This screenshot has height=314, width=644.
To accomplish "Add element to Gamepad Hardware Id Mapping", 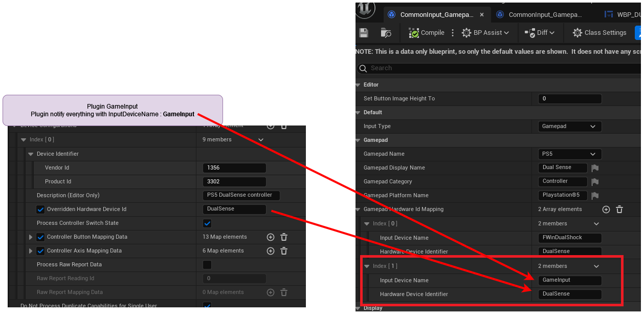I will (x=606, y=210).
